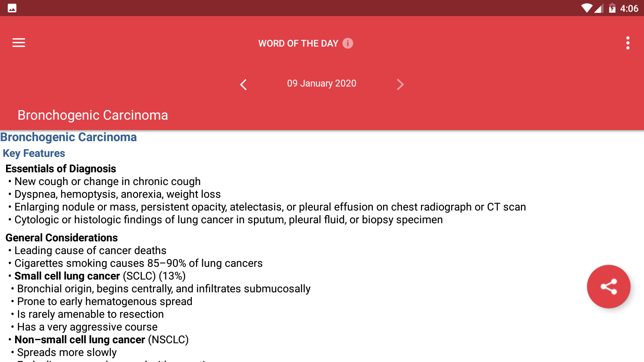The width and height of the screenshot is (644, 362).
Task: Tap the Wi-Fi indicator in the status bar
Action: point(587,8)
